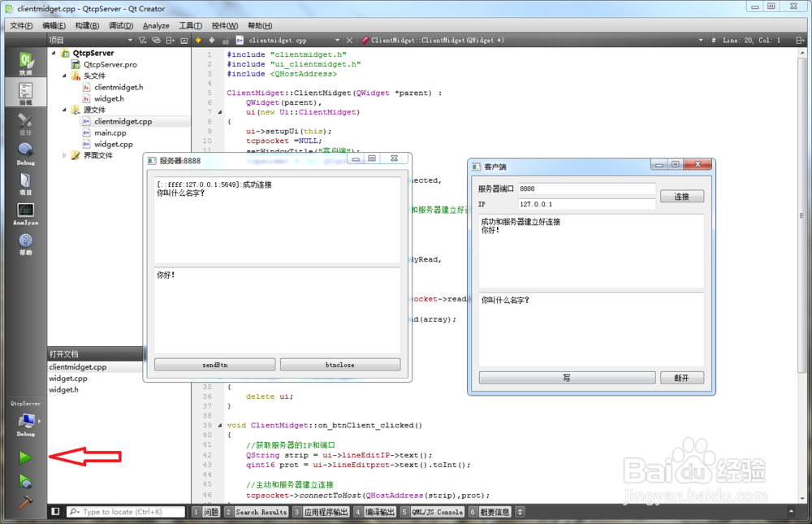The image size is (812, 524).
Task: Collapse the 源文件 folder
Action: pos(64,110)
